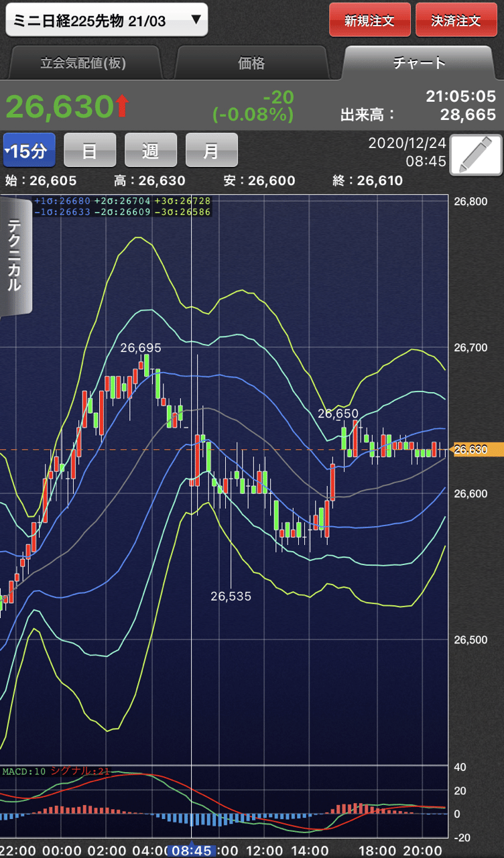
Task: Click the 26,800 price axis label
Action: coord(470,201)
